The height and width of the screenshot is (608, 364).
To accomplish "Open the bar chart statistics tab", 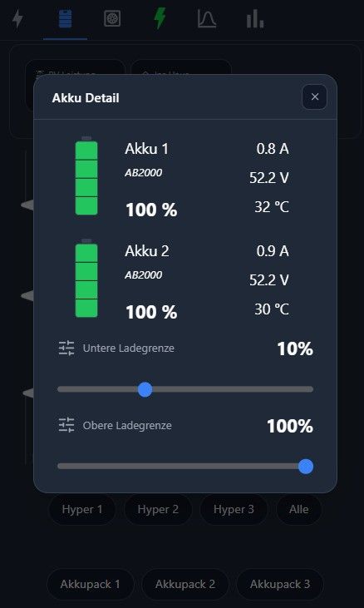I will click(255, 18).
